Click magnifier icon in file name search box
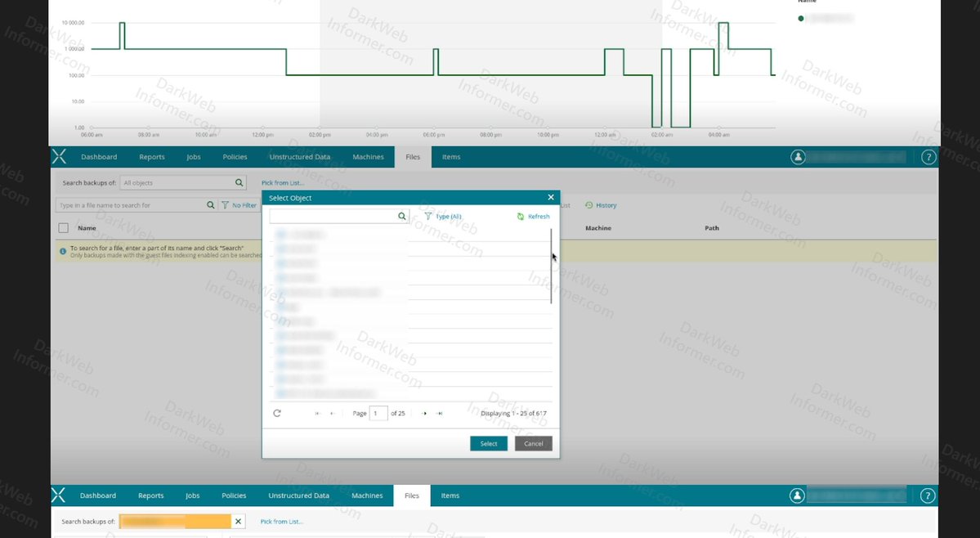This screenshot has height=538, width=980. [x=211, y=205]
